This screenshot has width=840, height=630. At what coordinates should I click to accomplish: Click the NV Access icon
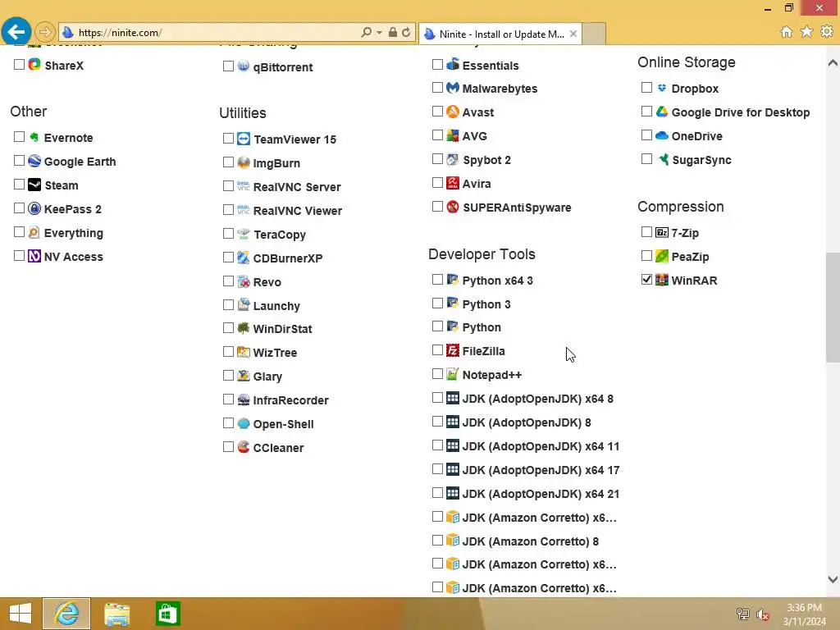(34, 256)
